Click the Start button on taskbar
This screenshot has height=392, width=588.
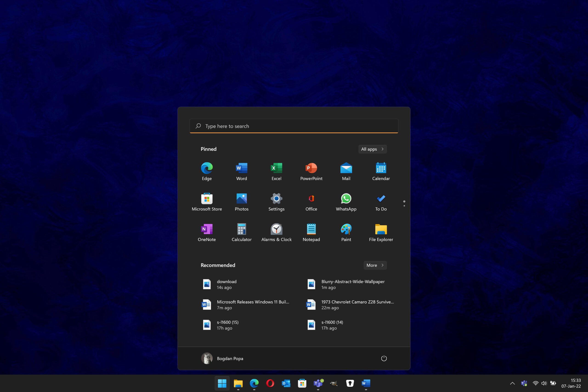tap(222, 383)
